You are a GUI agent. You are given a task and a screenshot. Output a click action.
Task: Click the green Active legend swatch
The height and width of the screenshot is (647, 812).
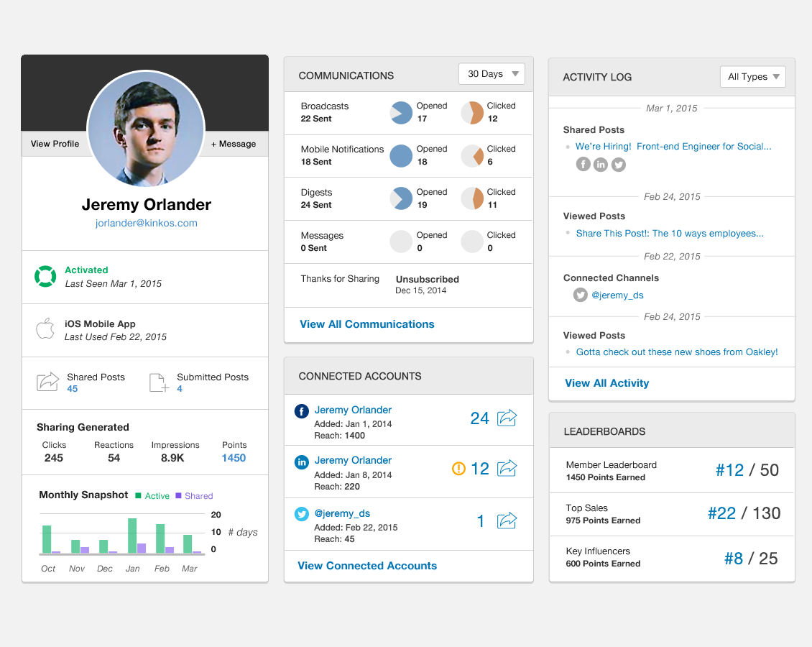[x=139, y=495]
